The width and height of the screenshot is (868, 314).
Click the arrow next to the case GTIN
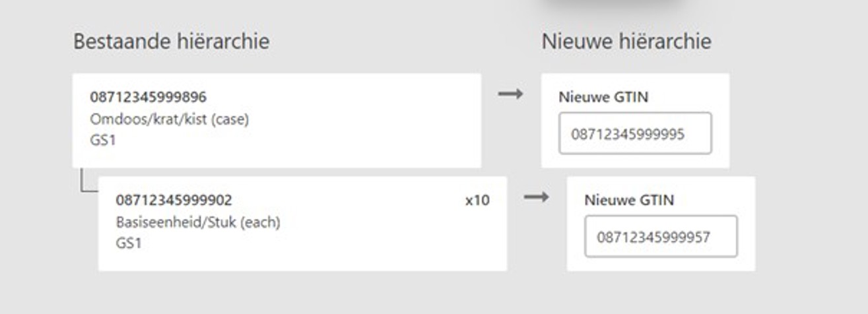tap(510, 94)
